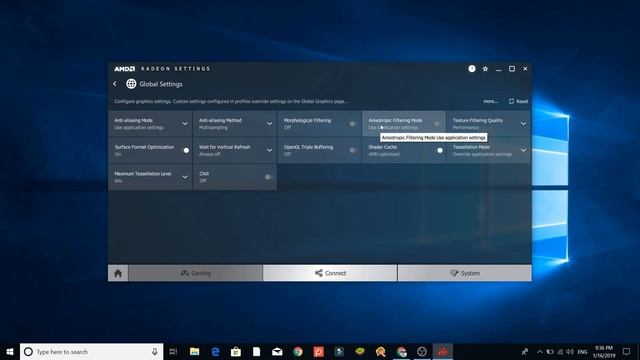The width and height of the screenshot is (640, 360).
Task: Click the ENG language indicator
Action: [582, 351]
